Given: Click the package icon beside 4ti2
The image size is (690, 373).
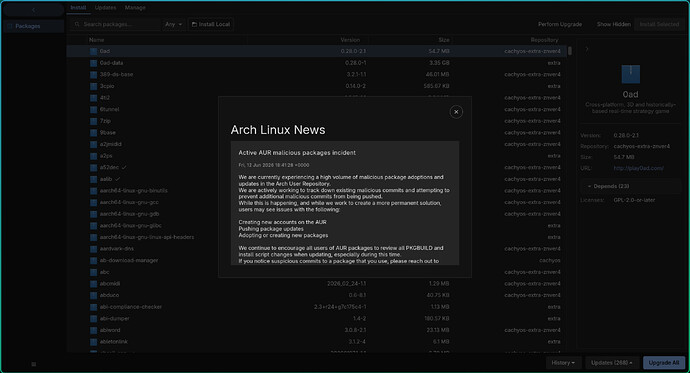Looking at the screenshot, I should pyautogui.click(x=93, y=98).
